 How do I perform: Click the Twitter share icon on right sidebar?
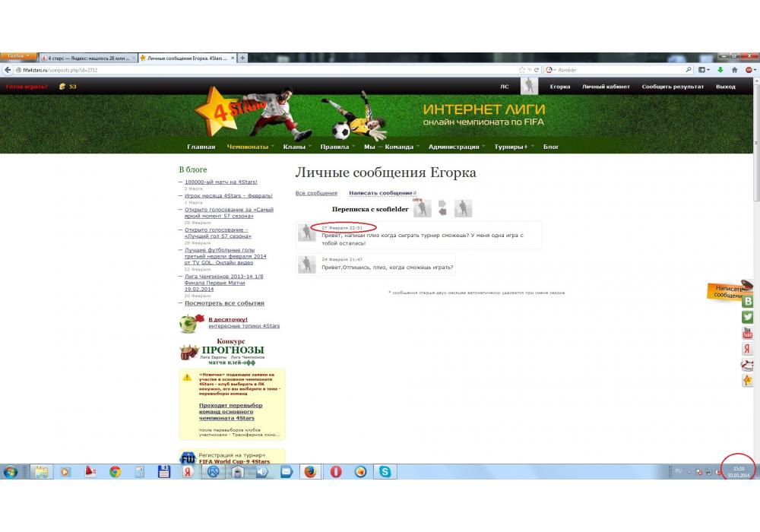coord(748,318)
